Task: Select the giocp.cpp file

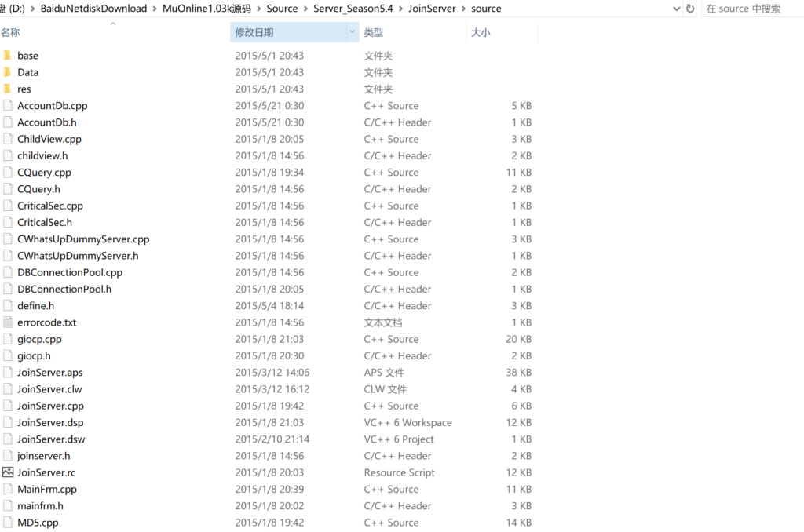Action: click(39, 339)
